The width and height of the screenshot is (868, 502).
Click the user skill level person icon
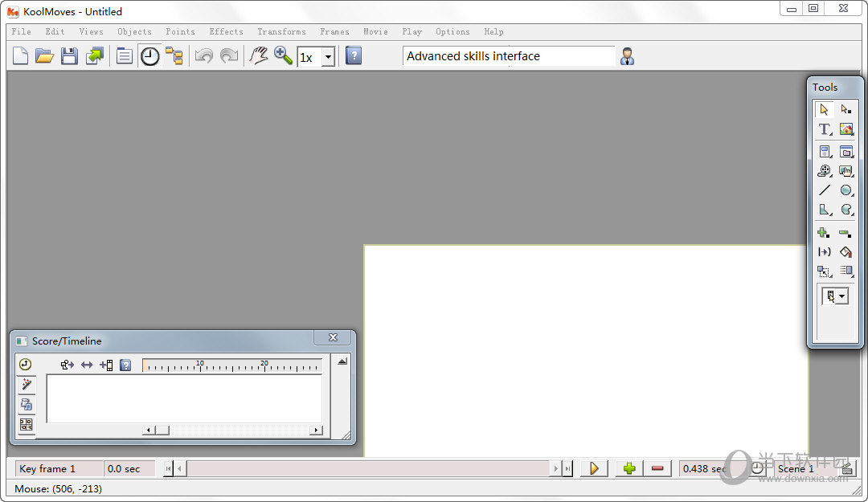point(627,56)
